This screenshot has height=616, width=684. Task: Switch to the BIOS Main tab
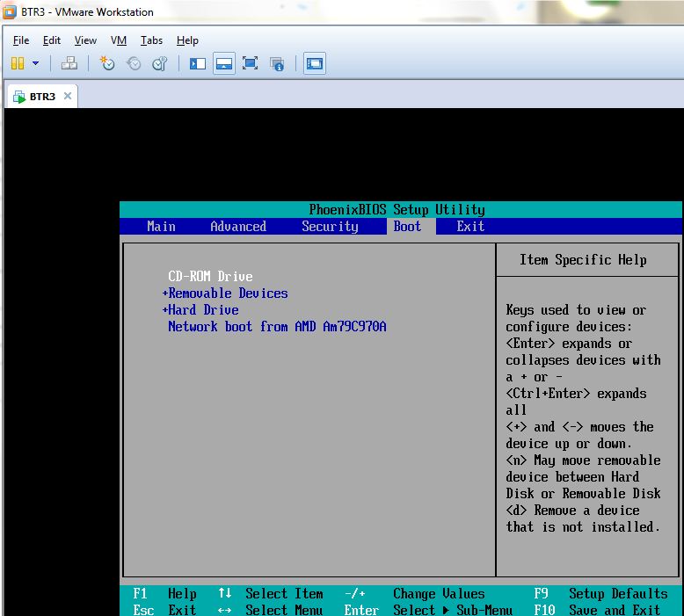[161, 226]
